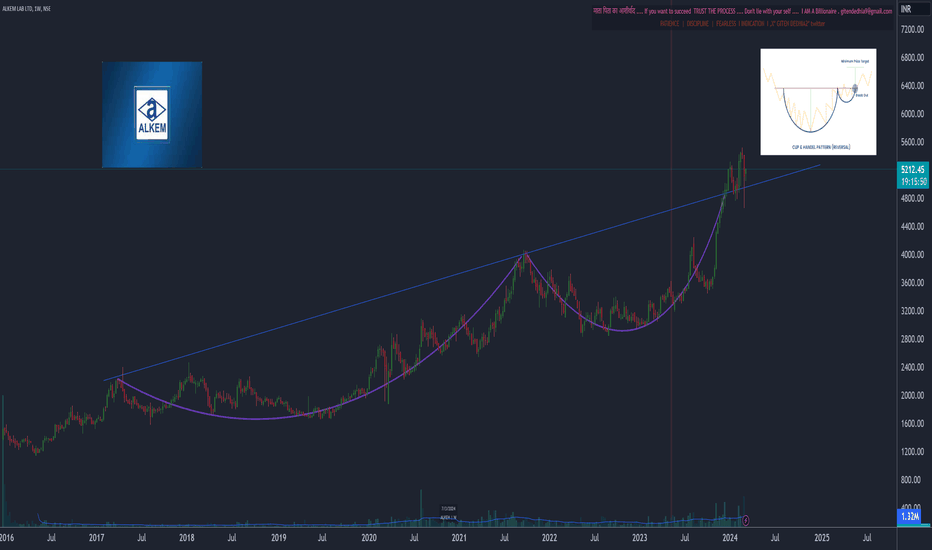
Task: Click the 2020 label on time axis
Action: [x=369, y=538]
